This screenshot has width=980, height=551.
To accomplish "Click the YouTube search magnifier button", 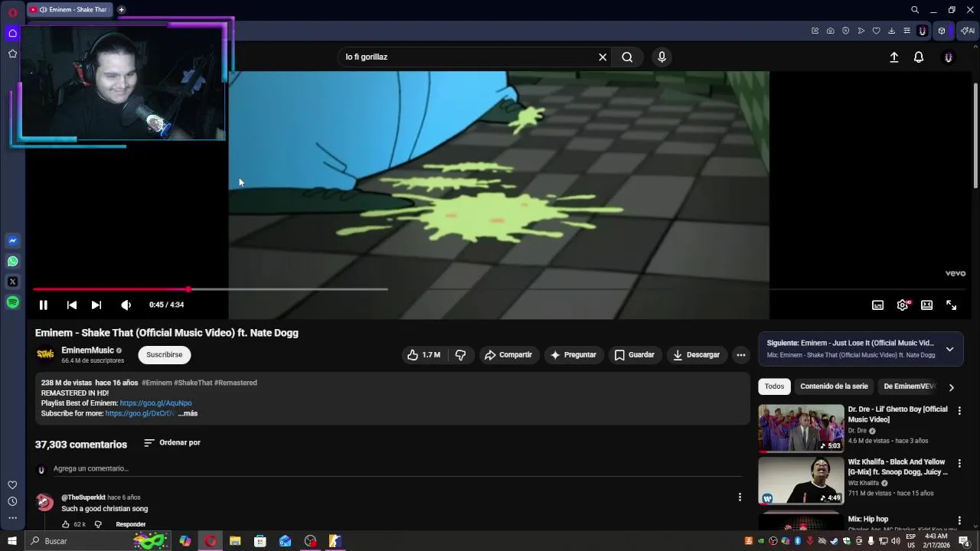I will coord(627,57).
